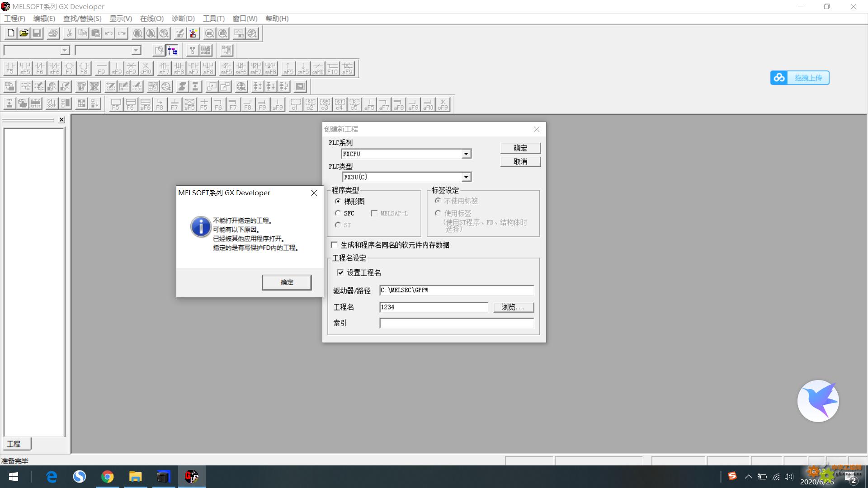Open the 工程(F) menu

(x=14, y=19)
